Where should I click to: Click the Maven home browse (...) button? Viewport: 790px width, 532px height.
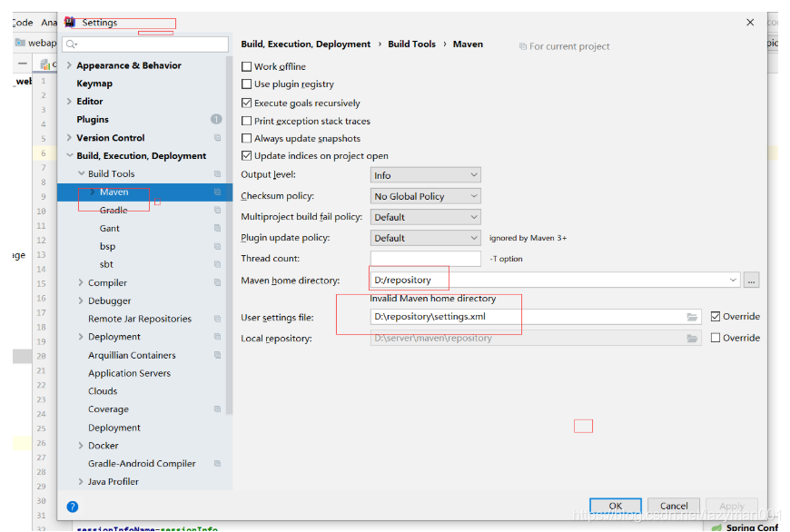751,281
